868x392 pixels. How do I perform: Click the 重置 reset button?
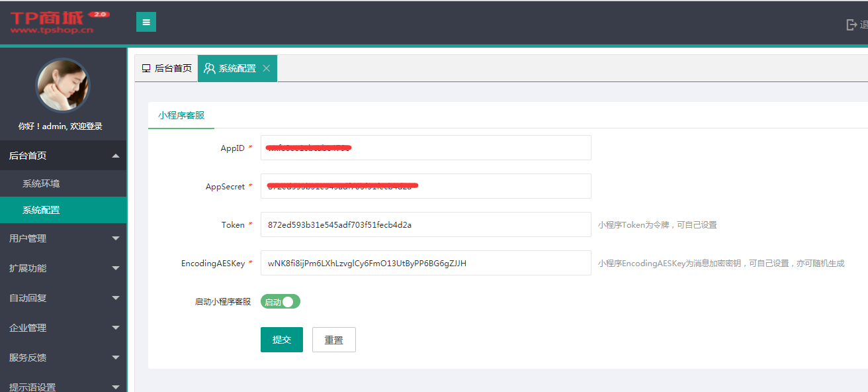click(x=334, y=340)
